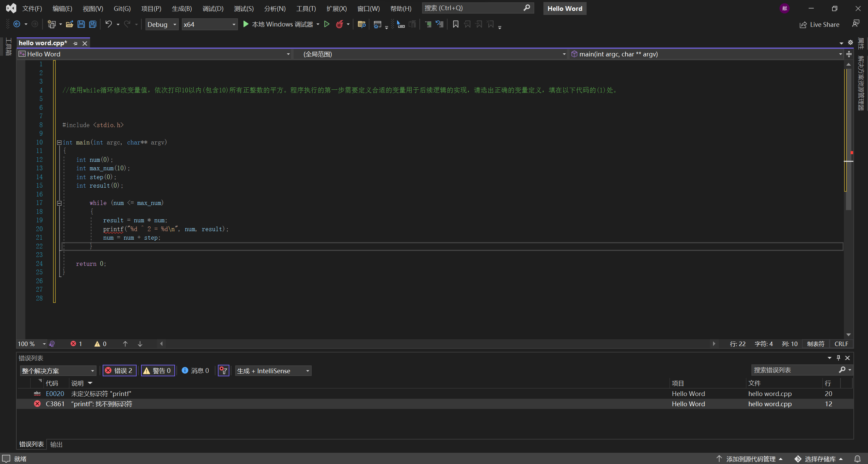Open the Git(G) menu

122,8
